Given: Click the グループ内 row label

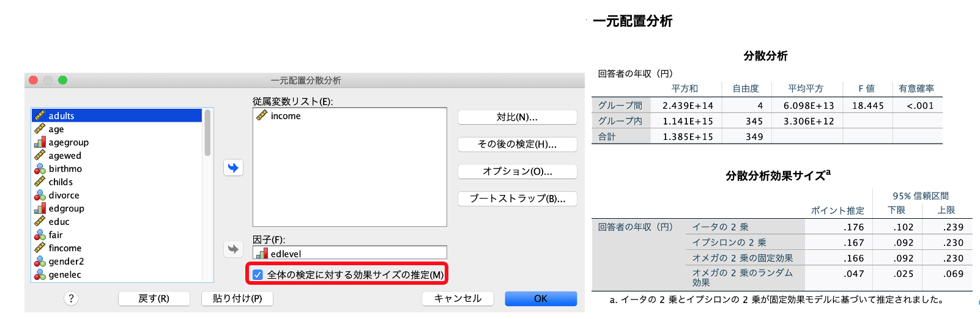Looking at the screenshot, I should 620,121.
